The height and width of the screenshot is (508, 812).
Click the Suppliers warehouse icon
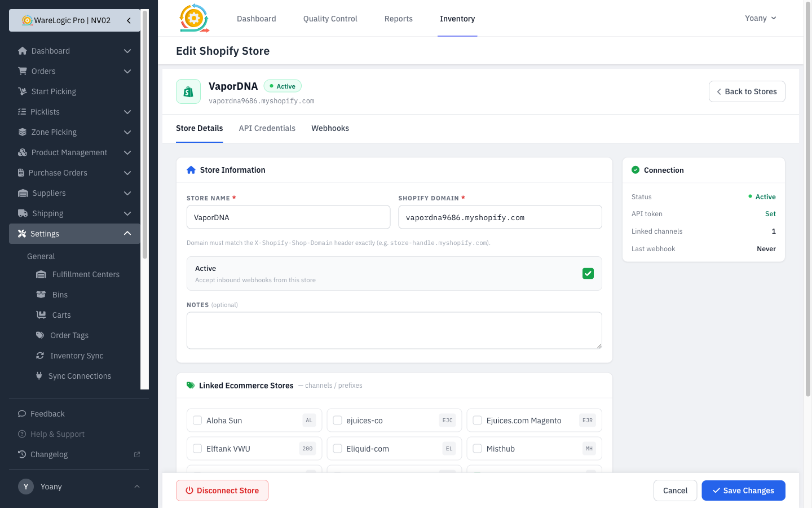point(23,193)
